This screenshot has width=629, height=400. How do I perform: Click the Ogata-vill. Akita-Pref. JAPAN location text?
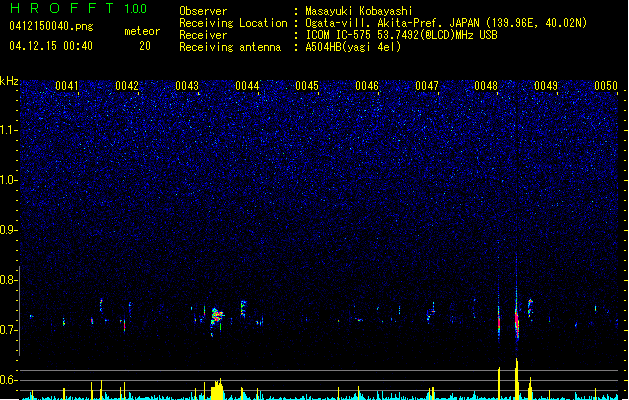pyautogui.click(x=446, y=23)
